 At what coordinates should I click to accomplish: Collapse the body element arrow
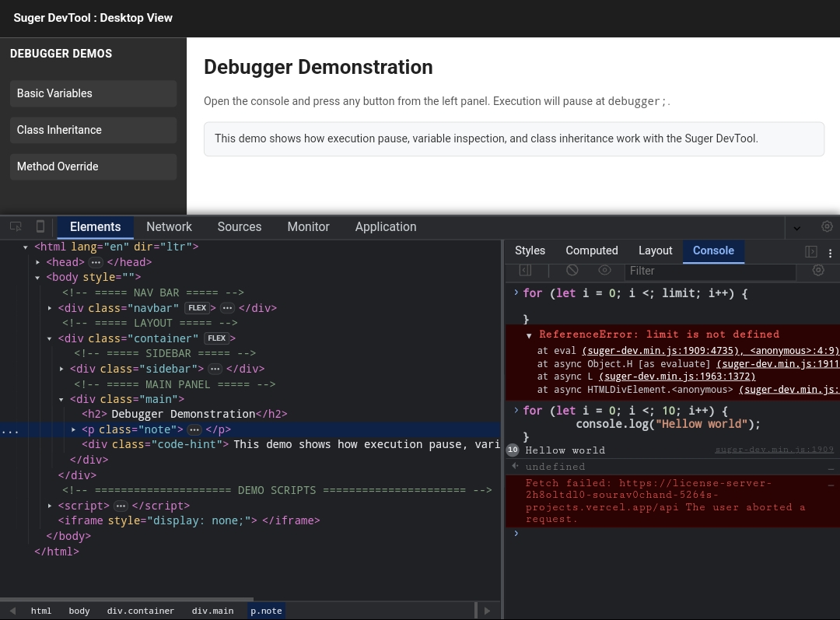point(37,278)
